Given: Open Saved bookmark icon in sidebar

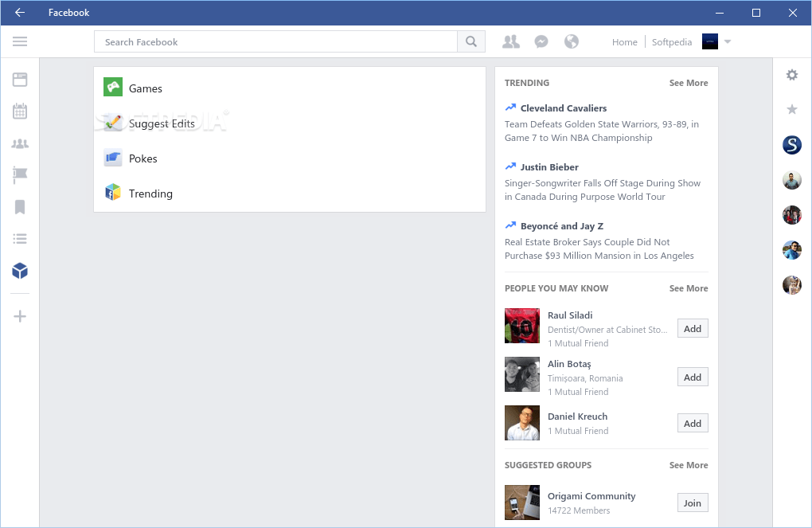Looking at the screenshot, I should [20, 207].
